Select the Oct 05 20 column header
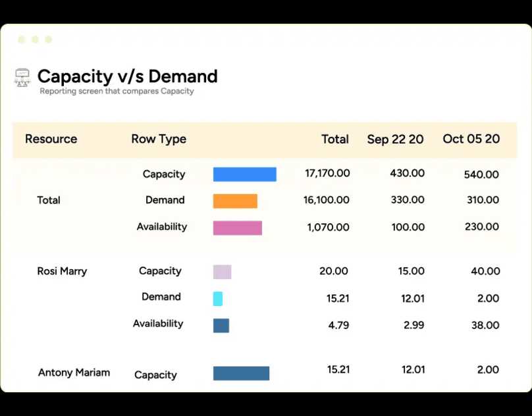 click(471, 139)
